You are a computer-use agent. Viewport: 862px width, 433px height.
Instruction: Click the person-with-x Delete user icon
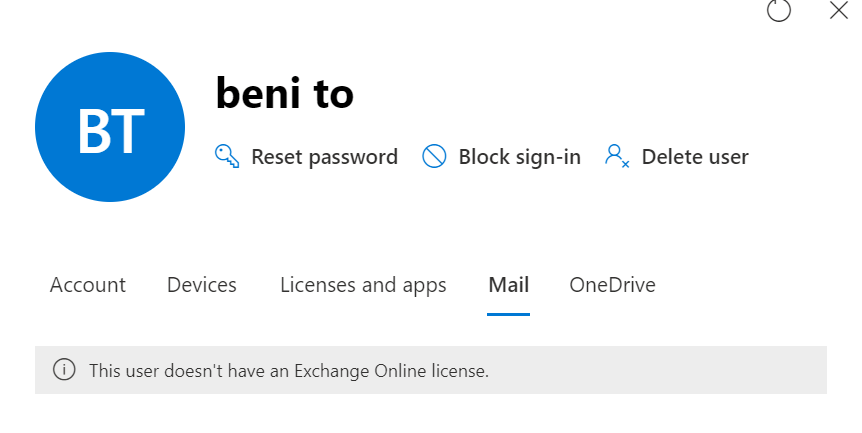click(617, 157)
